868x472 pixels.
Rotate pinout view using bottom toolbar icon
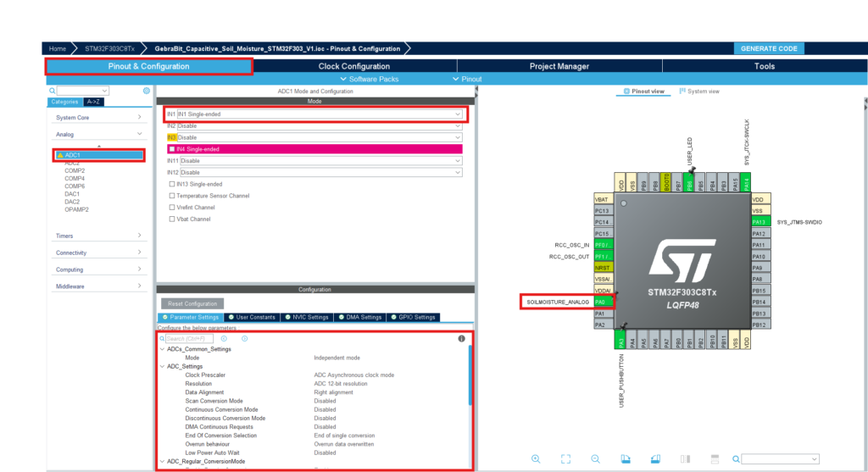pos(626,458)
